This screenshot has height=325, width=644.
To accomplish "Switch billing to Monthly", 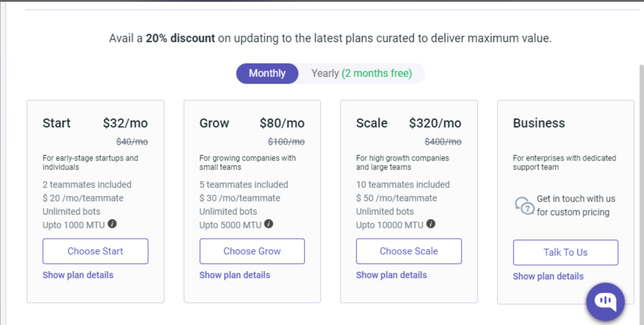I will click(x=267, y=73).
